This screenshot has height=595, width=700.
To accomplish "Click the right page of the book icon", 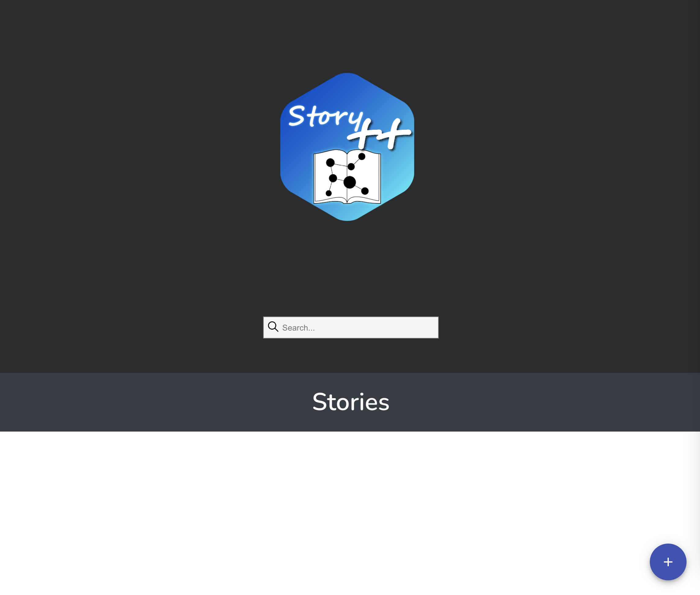I will pyautogui.click(x=364, y=176).
